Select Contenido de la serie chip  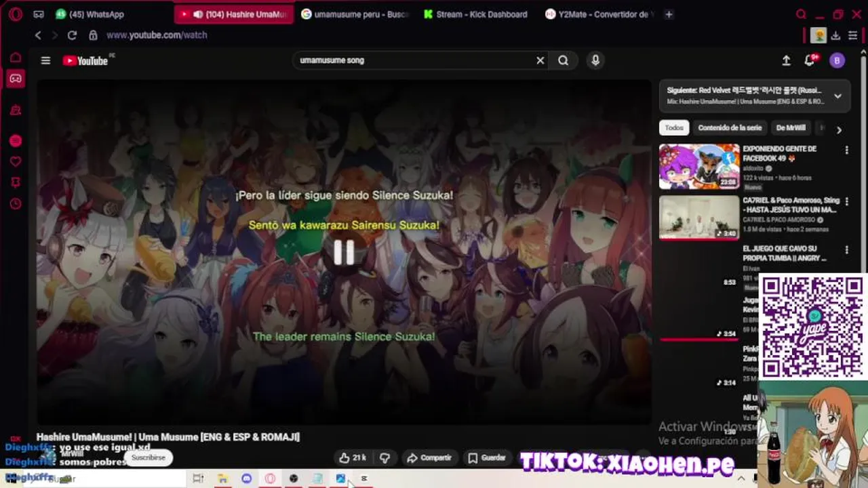(730, 127)
